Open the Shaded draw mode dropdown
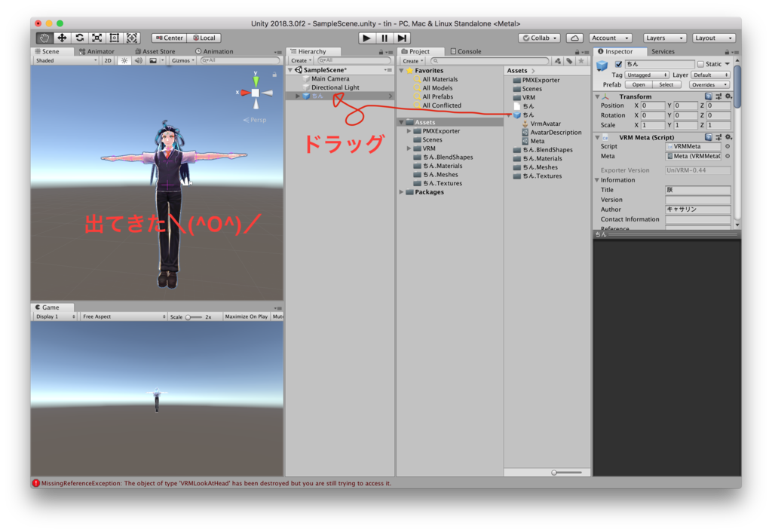772x532 pixels. [x=66, y=60]
